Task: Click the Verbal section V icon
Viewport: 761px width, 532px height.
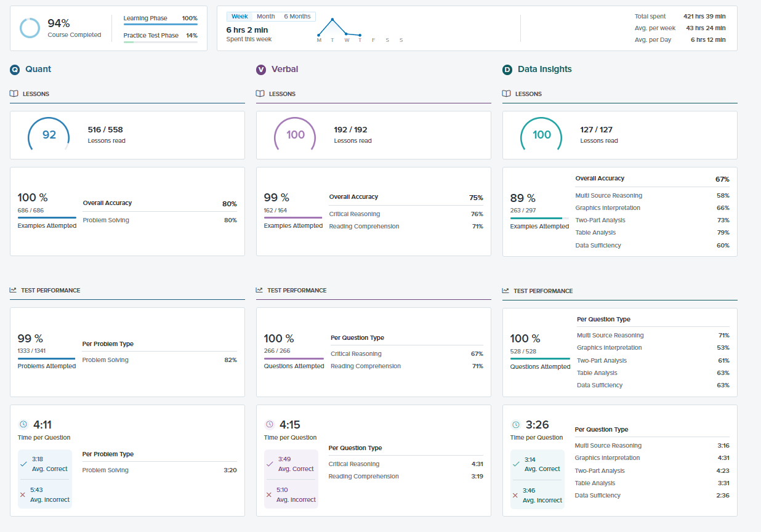Action: (x=261, y=70)
